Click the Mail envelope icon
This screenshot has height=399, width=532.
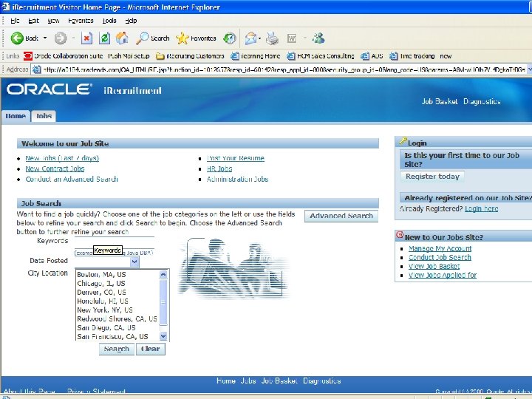pyautogui.click(x=250, y=38)
